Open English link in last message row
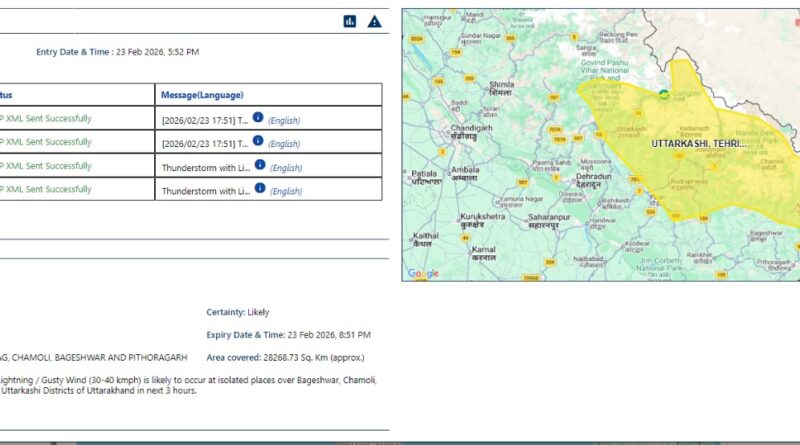 pyautogui.click(x=286, y=192)
